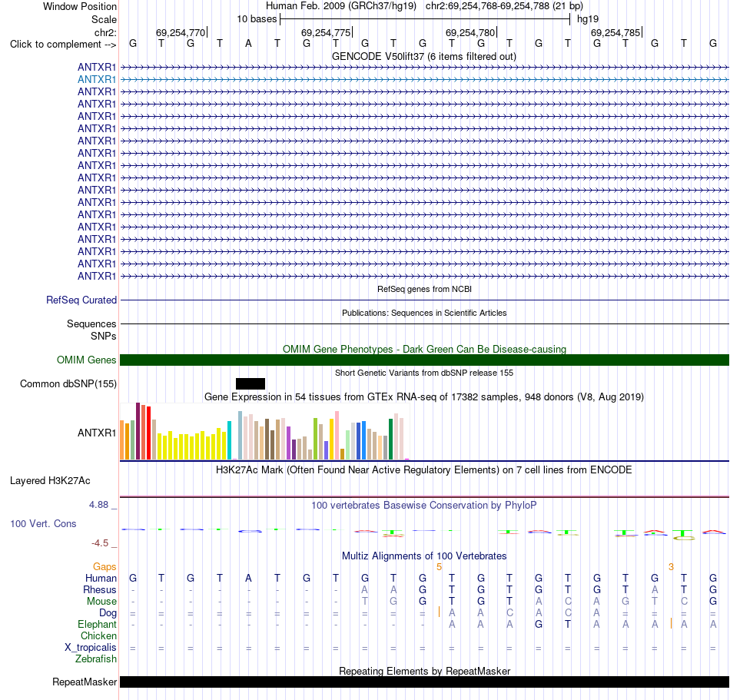Click the dark green OMIM gene bar
The height and width of the screenshot is (700, 730).
424,360
